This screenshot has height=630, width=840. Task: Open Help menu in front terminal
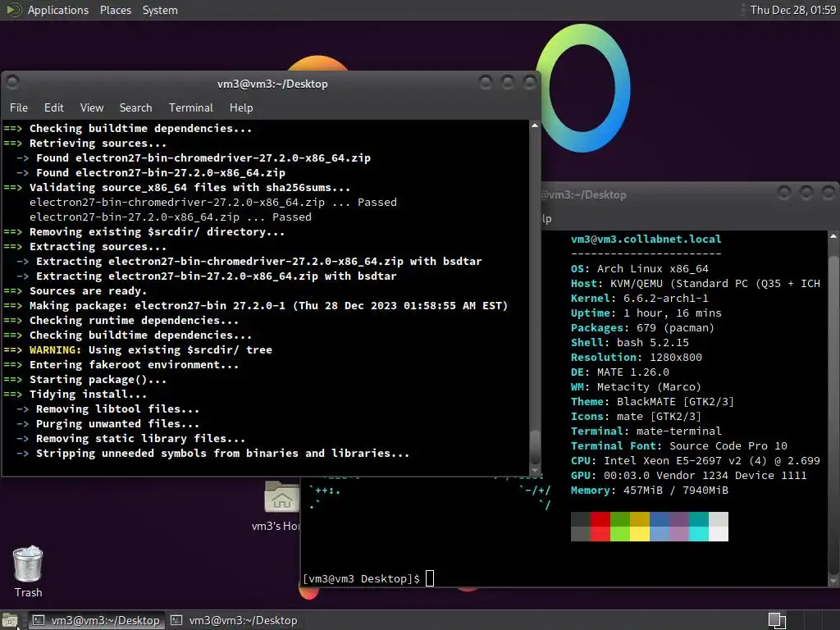click(x=241, y=107)
